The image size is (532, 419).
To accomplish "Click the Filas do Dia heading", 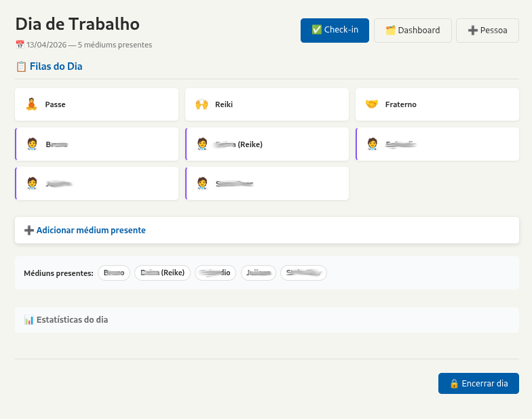I will click(56, 66).
